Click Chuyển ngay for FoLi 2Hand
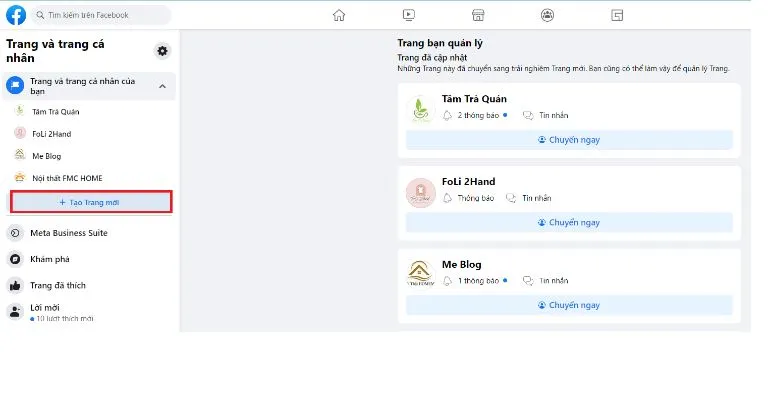The image size is (768, 417). coord(569,222)
